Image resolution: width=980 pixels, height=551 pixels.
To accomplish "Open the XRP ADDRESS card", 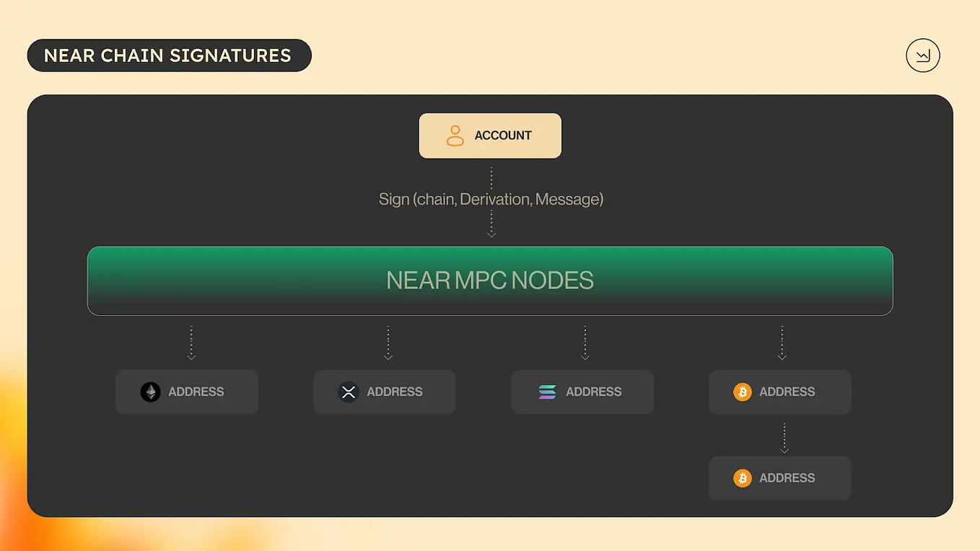I will point(384,392).
